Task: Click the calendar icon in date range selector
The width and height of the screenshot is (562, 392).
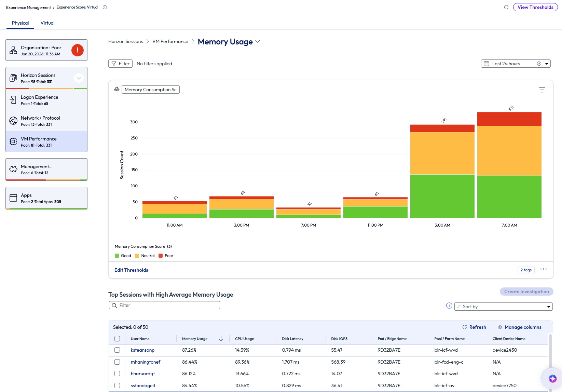Action: coord(486,64)
